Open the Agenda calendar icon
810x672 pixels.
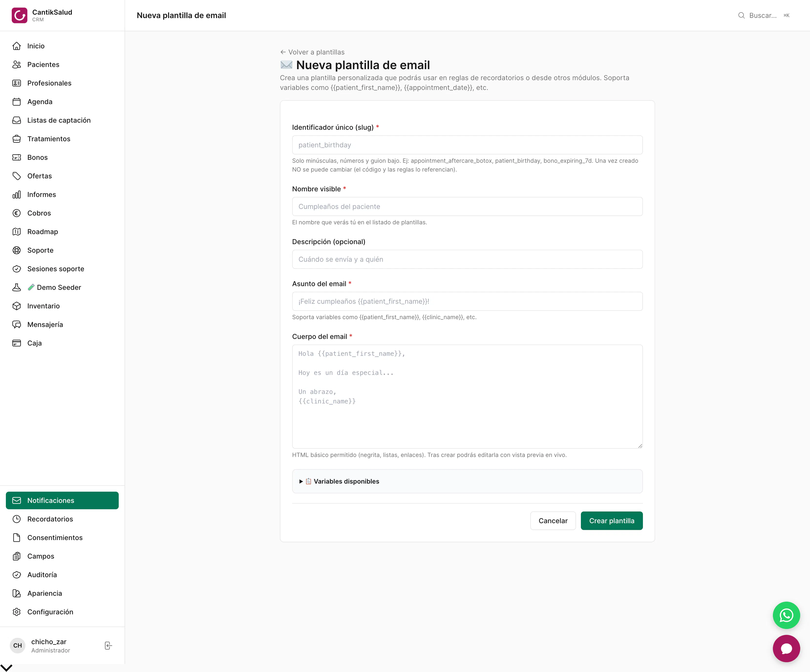click(17, 102)
